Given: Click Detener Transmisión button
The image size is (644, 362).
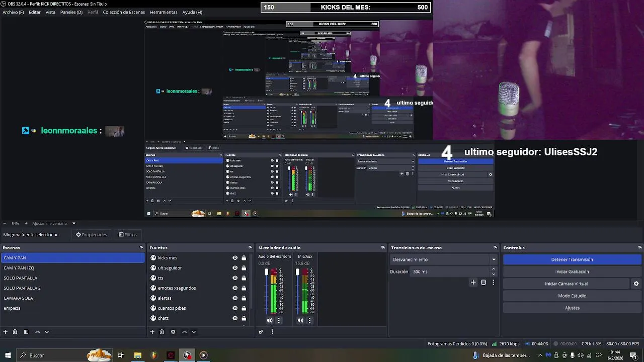Looking at the screenshot, I should click(x=572, y=259).
